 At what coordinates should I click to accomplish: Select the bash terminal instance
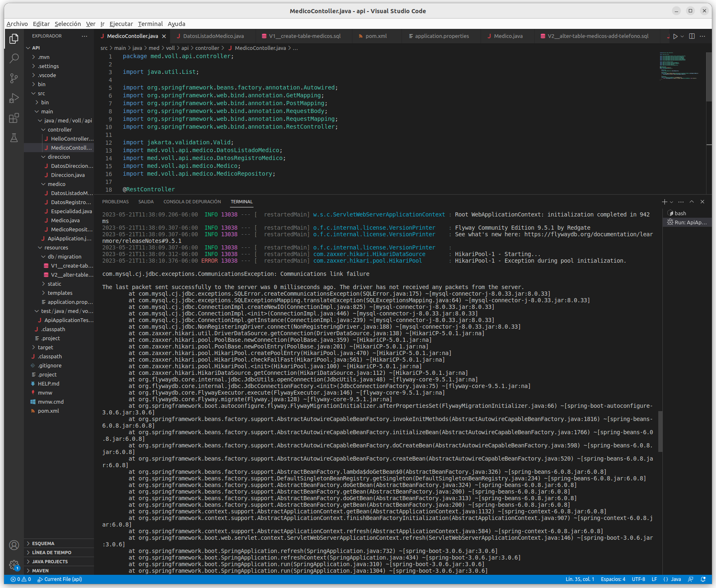687,213
